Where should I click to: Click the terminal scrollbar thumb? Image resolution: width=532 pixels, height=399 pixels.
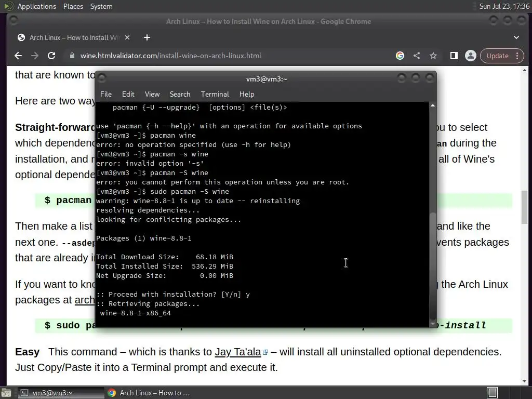[433, 267]
